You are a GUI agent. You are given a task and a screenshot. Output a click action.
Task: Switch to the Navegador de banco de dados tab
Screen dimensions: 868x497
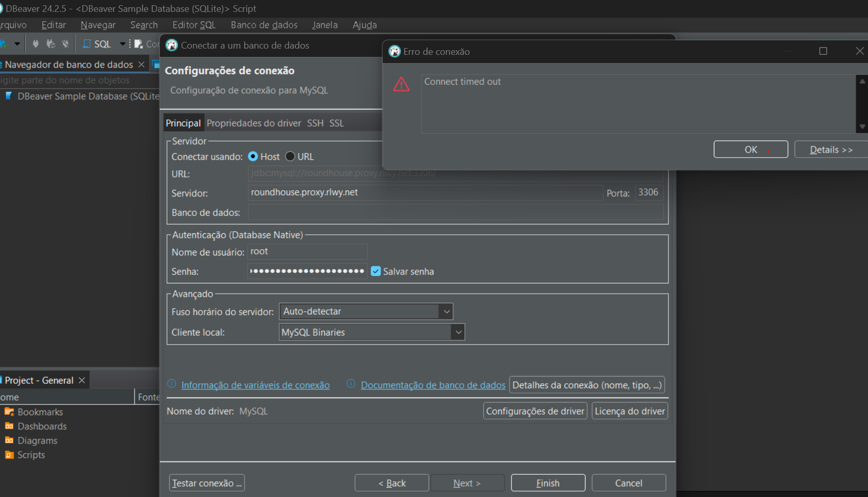click(69, 65)
